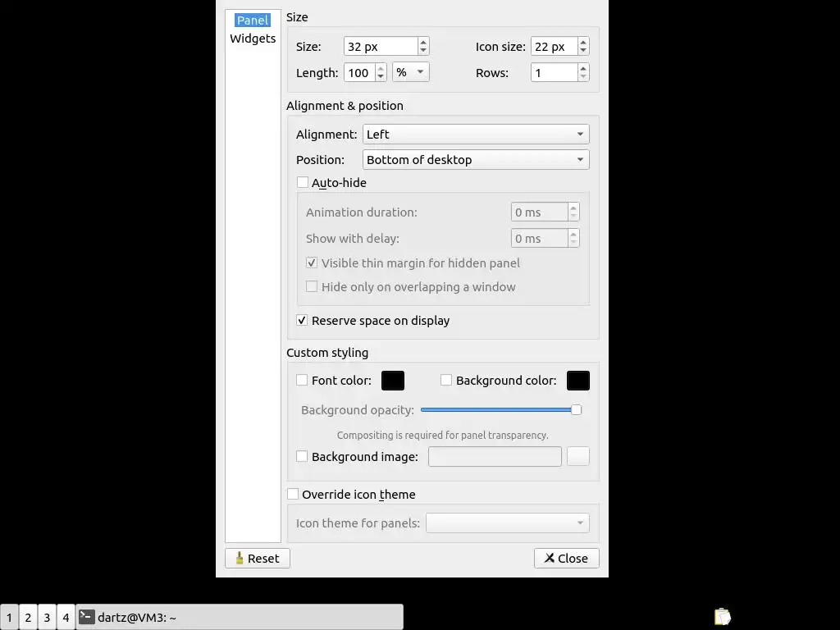Increase Length with up arrow
Screen dimensions: 840x630
point(381,68)
